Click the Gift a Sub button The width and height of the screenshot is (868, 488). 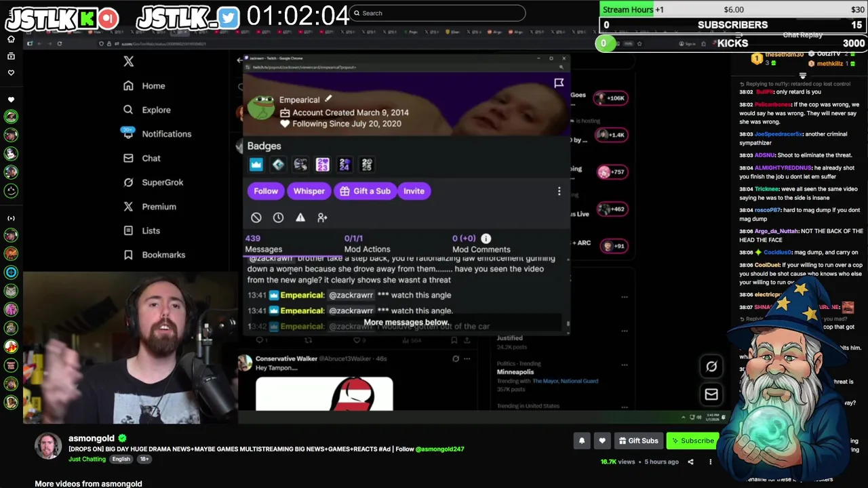365,191
